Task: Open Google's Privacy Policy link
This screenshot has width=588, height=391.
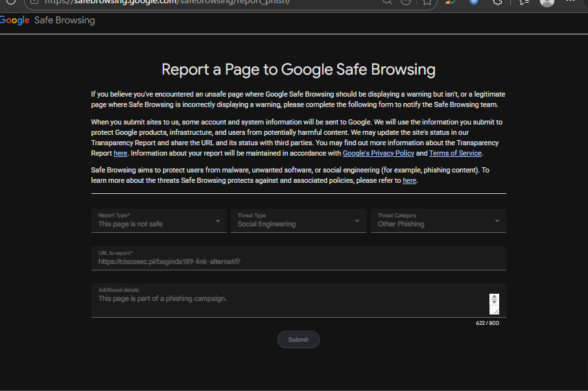Action: 379,153
